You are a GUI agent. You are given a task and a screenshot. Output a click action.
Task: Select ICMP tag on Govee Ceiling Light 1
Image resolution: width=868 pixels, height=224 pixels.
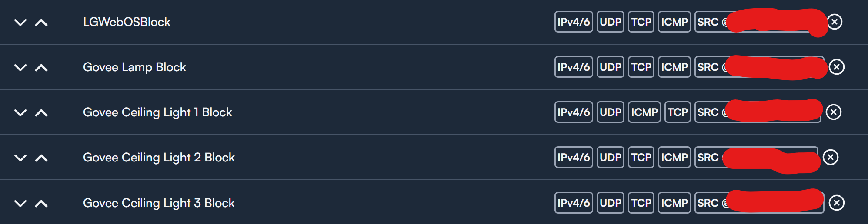pos(644,112)
